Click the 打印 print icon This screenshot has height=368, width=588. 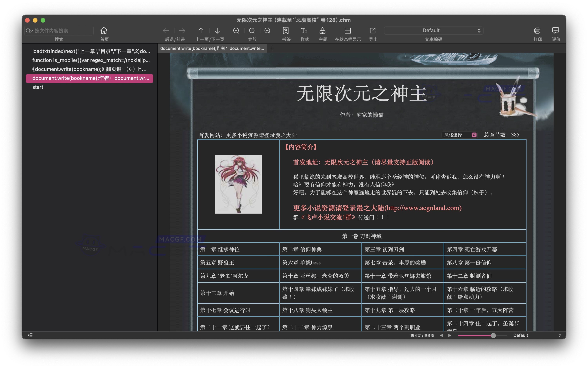tap(538, 31)
